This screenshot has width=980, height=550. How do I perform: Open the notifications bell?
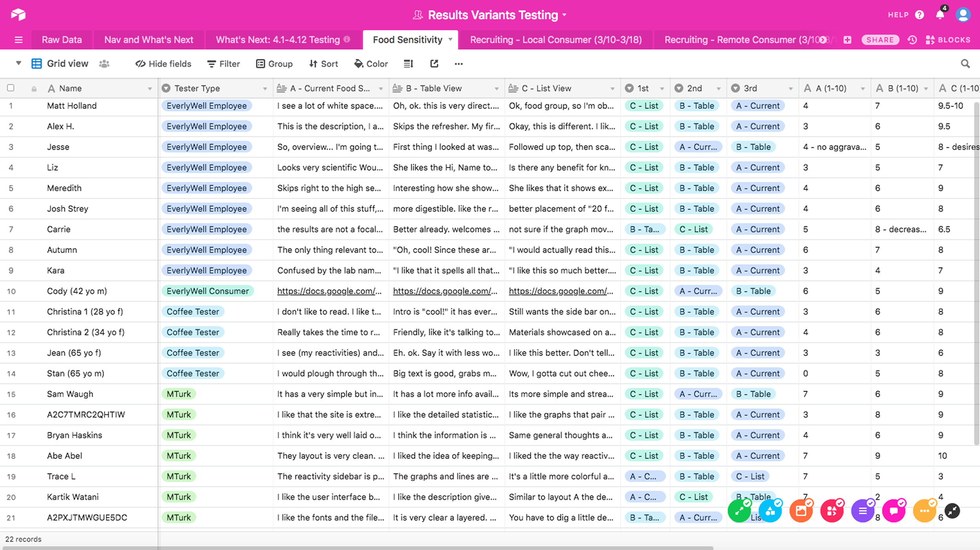(x=940, y=15)
